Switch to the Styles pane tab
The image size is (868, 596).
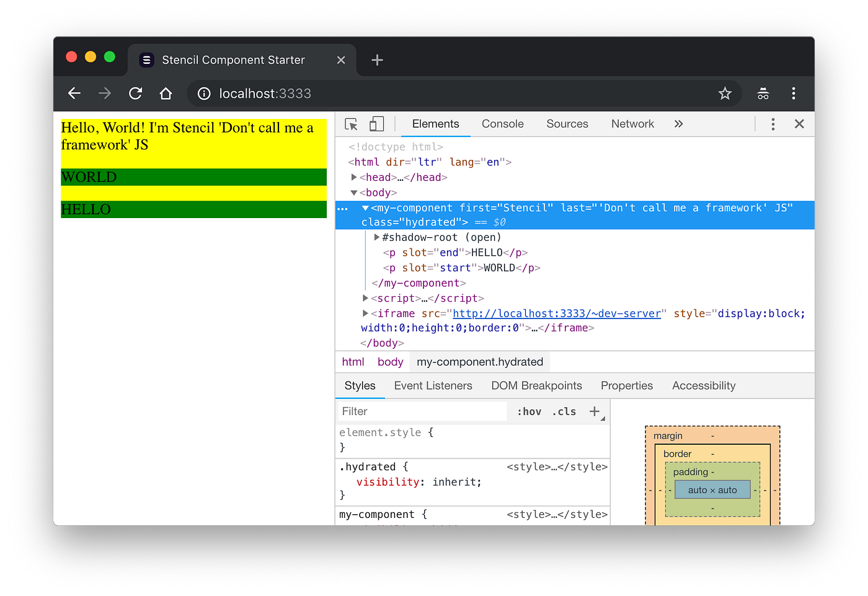click(360, 386)
